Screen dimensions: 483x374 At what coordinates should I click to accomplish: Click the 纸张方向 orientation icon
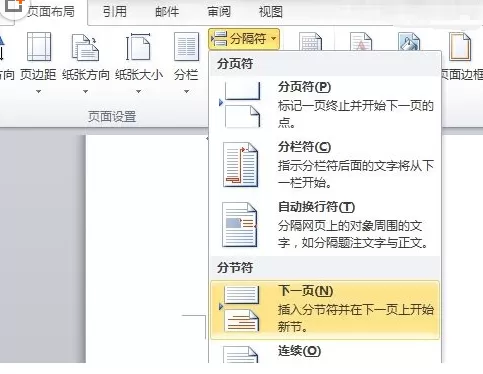pyautogui.click(x=85, y=48)
